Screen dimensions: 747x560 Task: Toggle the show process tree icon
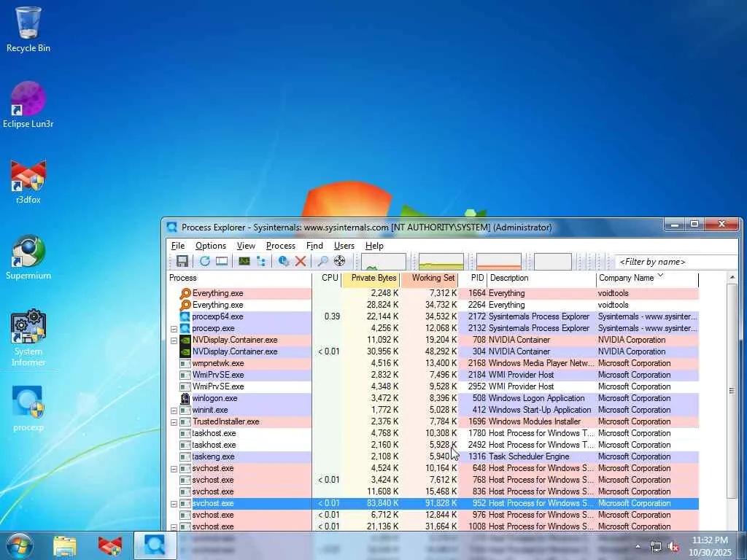coord(261,261)
